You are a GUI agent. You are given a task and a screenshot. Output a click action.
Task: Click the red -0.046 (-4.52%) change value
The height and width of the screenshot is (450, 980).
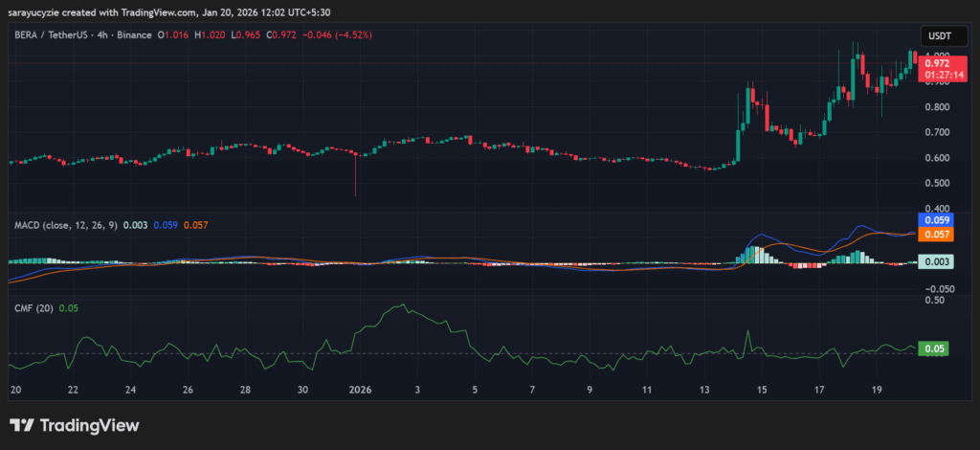(x=339, y=34)
